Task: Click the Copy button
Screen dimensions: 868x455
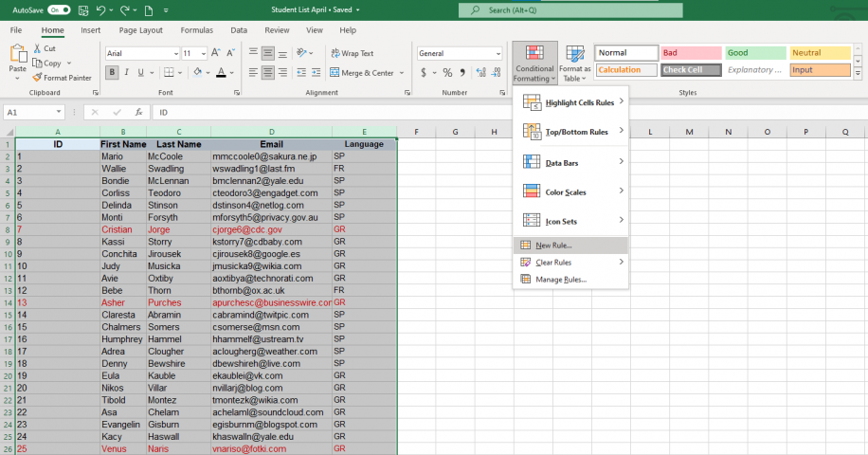Action: pos(47,64)
